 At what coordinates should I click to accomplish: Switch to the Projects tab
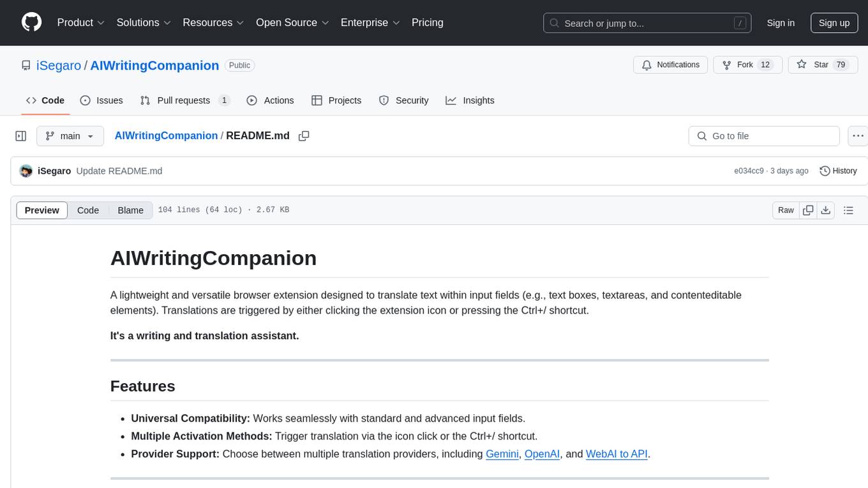click(336, 100)
